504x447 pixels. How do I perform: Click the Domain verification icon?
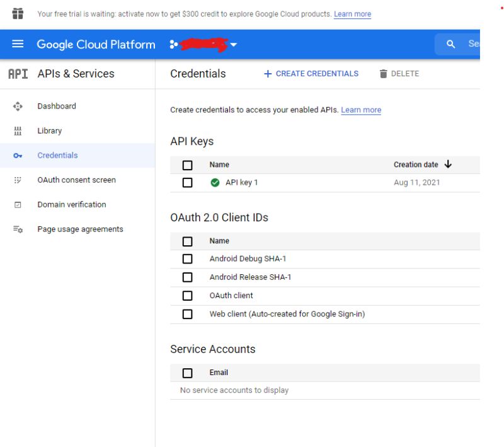18,204
